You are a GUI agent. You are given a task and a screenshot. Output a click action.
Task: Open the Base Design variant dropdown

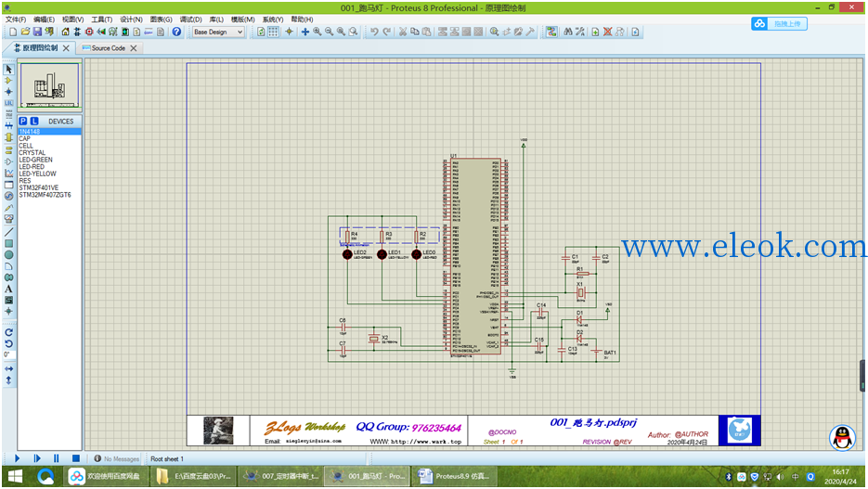pyautogui.click(x=218, y=32)
